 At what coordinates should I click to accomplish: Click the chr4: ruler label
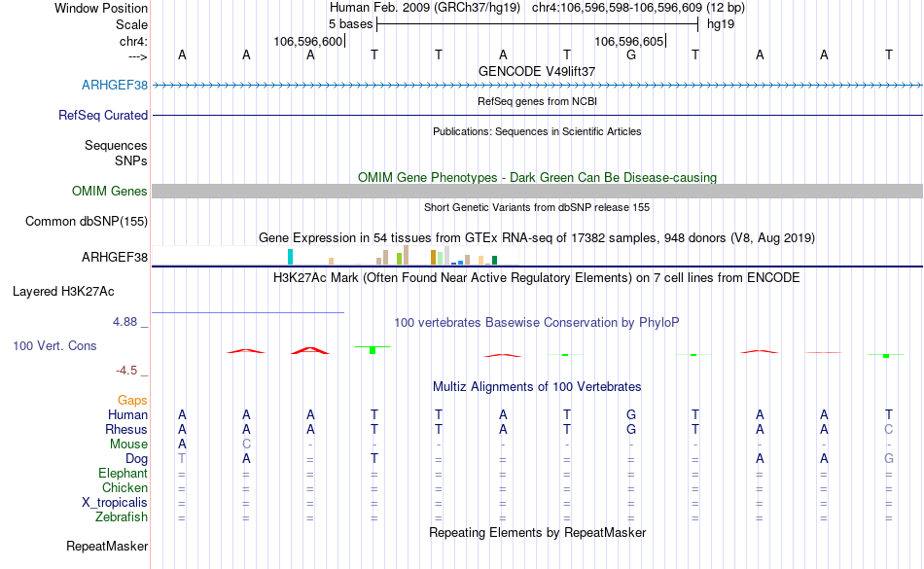point(133,41)
